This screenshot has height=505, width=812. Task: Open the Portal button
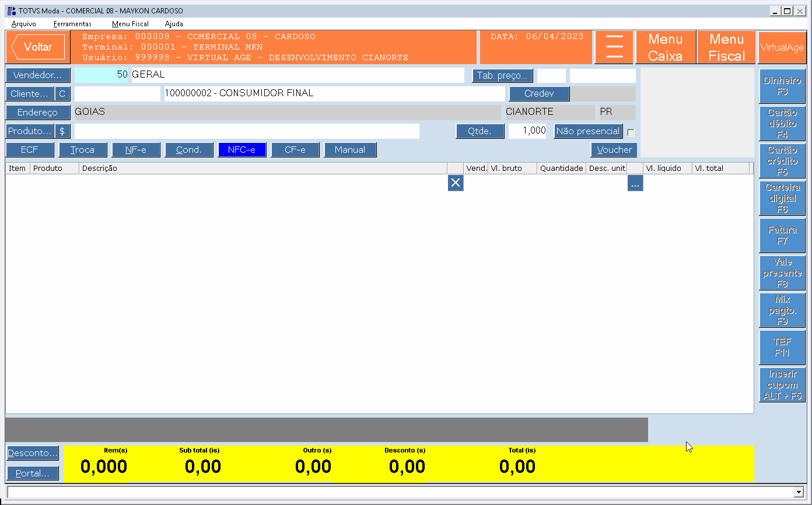point(33,474)
